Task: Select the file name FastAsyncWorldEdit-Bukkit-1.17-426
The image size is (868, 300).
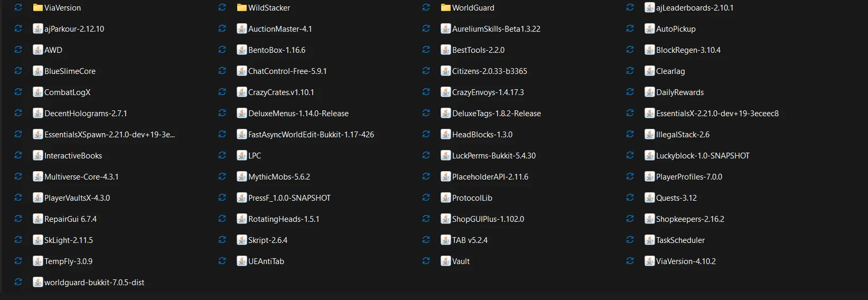Action: [x=311, y=135]
